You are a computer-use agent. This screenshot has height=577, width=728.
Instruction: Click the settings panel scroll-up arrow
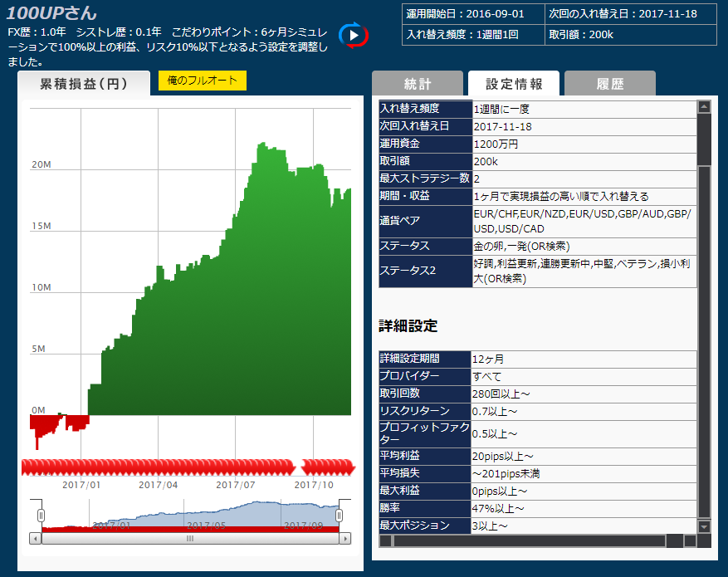(704, 107)
